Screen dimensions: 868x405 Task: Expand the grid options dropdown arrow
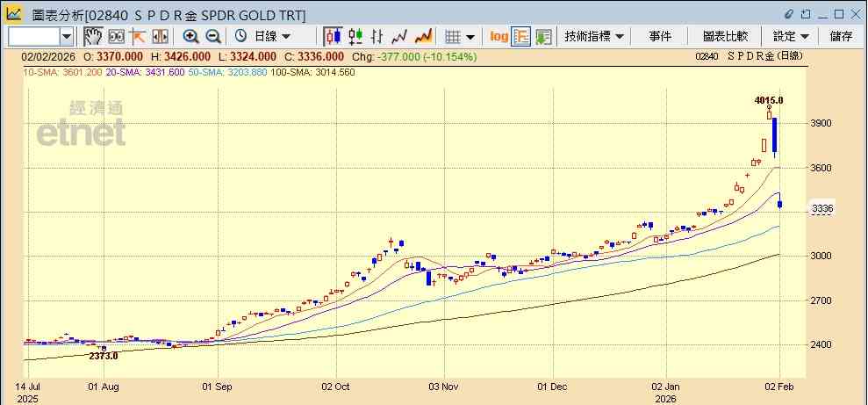[470, 37]
